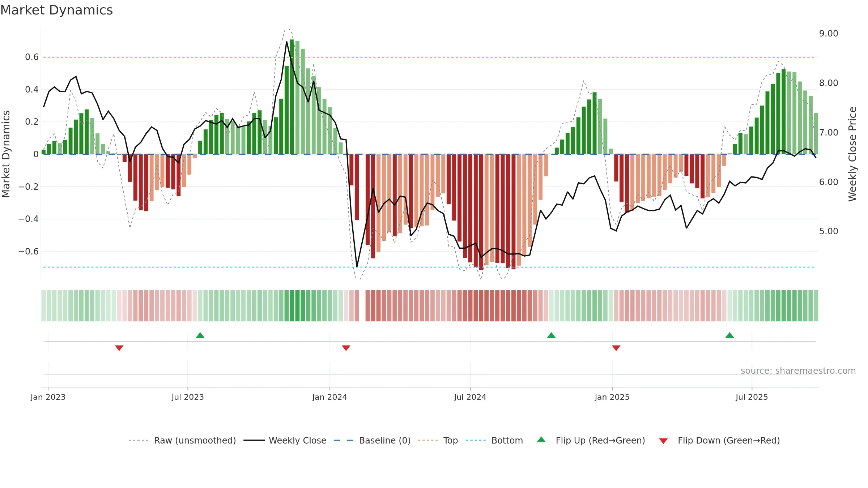Click the flip-down marker after Jan 2025
Screen dimensions: 868x488
click(616, 348)
